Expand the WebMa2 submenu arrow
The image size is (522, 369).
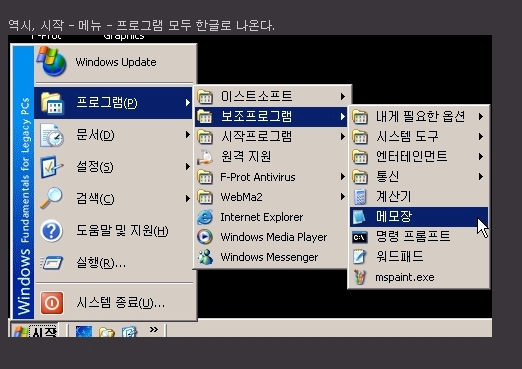342,197
